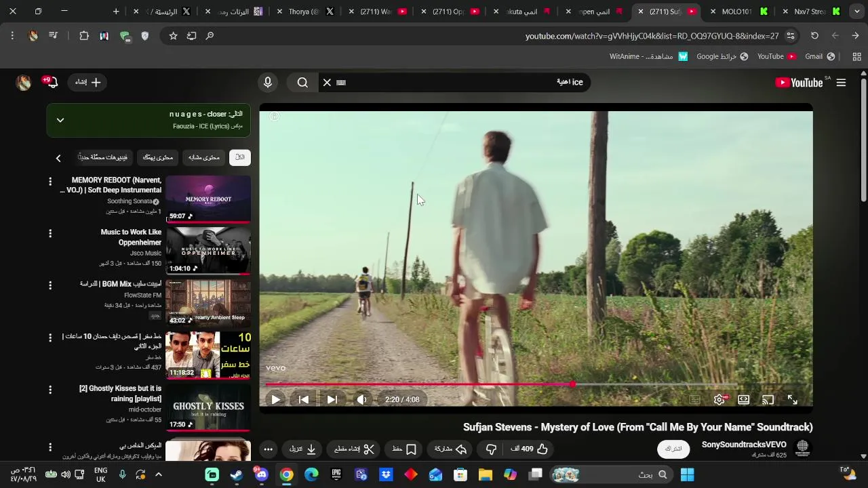Open video settings gear
Image resolution: width=868 pixels, height=488 pixels.
(x=719, y=400)
